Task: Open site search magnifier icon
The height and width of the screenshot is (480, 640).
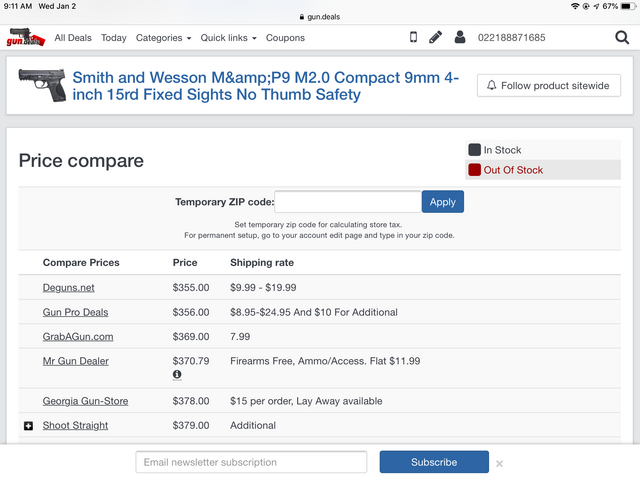Action: click(622, 38)
